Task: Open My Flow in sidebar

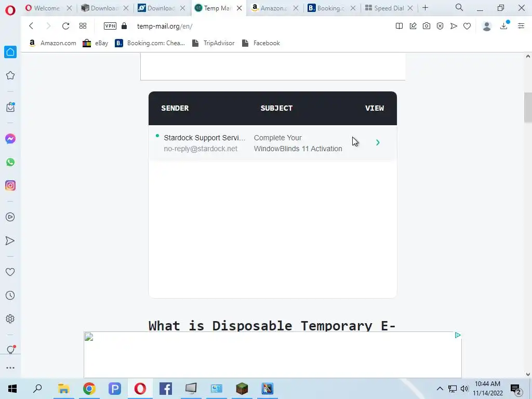Action: (10, 241)
